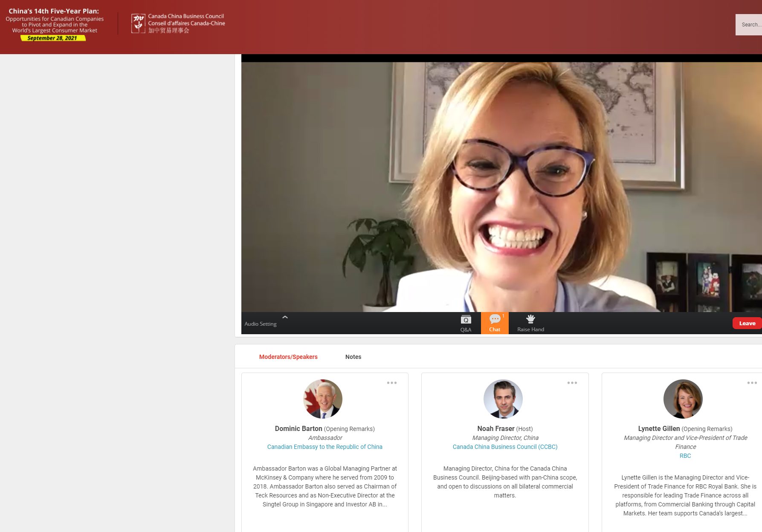Viewport: 762px width, 532px height.
Task: Open more options for Lynette Gillen card
Action: 752,383
